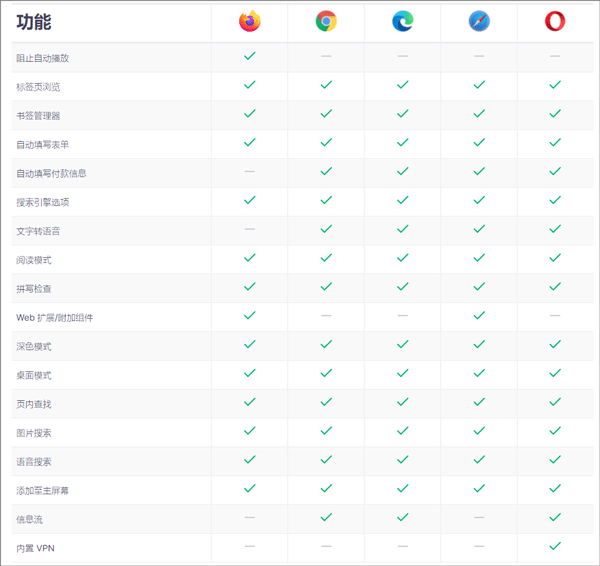Click Firefox checkmark for Web 扩展/附加组件
Image resolution: width=600 pixels, height=566 pixels.
coord(249,316)
